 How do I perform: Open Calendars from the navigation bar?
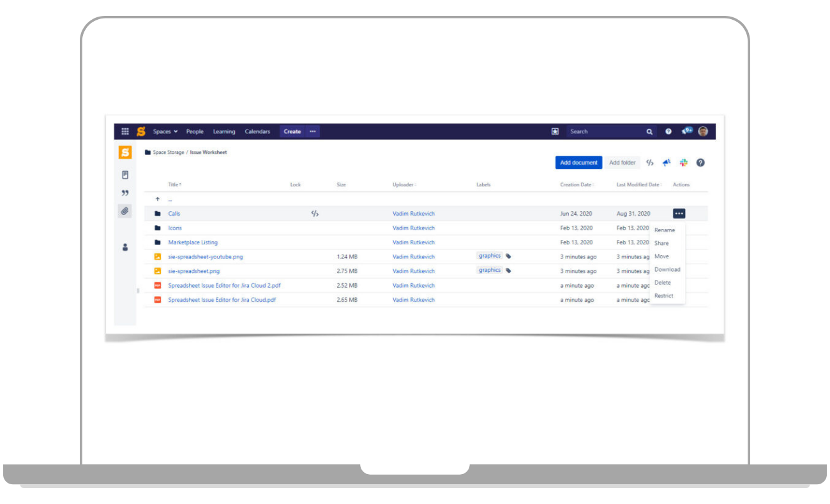(x=258, y=131)
